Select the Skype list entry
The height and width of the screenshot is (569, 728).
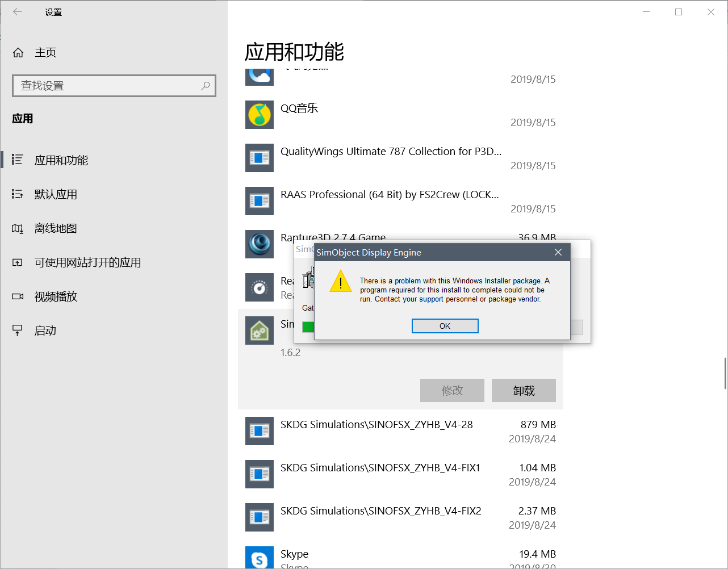pyautogui.click(x=400, y=554)
